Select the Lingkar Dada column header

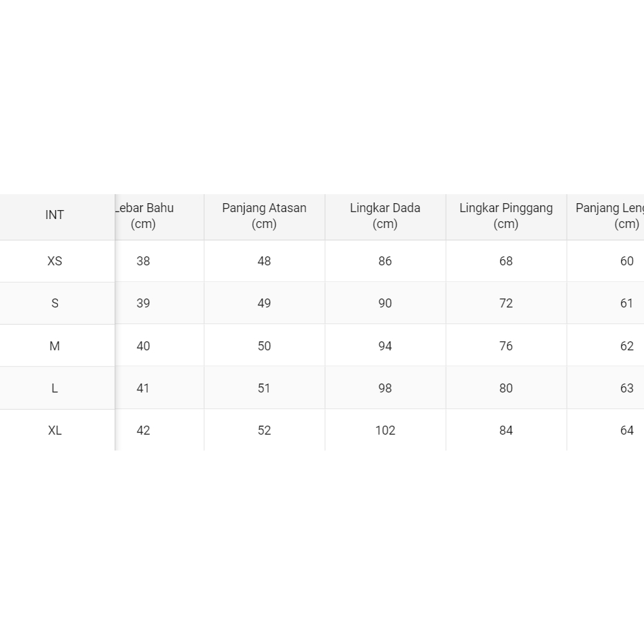pos(385,216)
